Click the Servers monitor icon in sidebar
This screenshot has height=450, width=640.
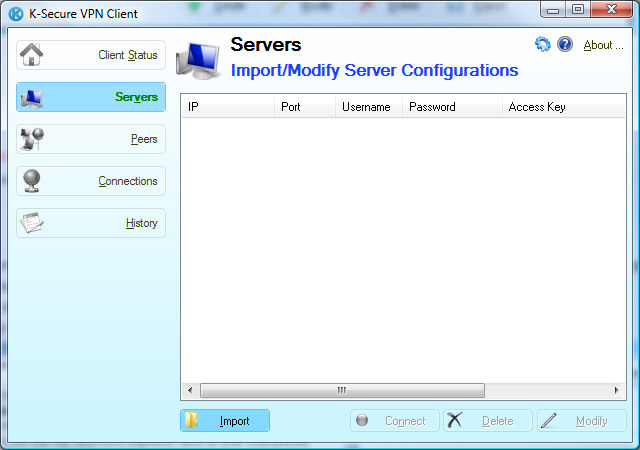pyautogui.click(x=32, y=97)
